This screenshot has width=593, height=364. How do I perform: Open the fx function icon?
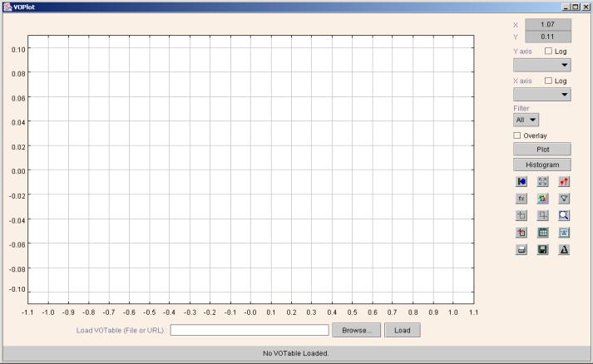[x=521, y=199]
